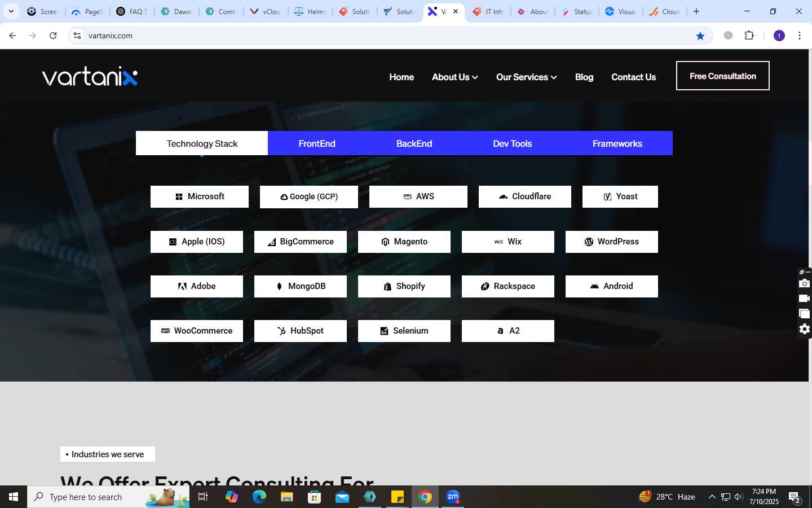Click the Rackspace tile

click(508, 286)
